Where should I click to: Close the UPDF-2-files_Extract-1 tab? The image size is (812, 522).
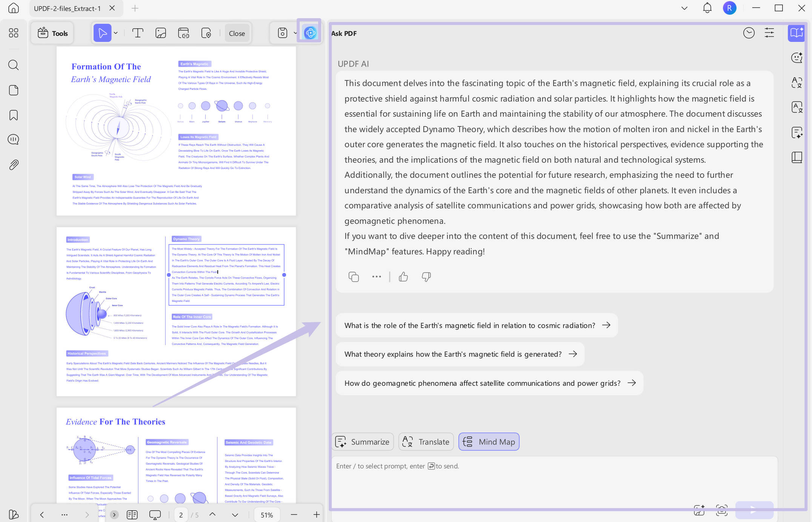[x=112, y=8]
